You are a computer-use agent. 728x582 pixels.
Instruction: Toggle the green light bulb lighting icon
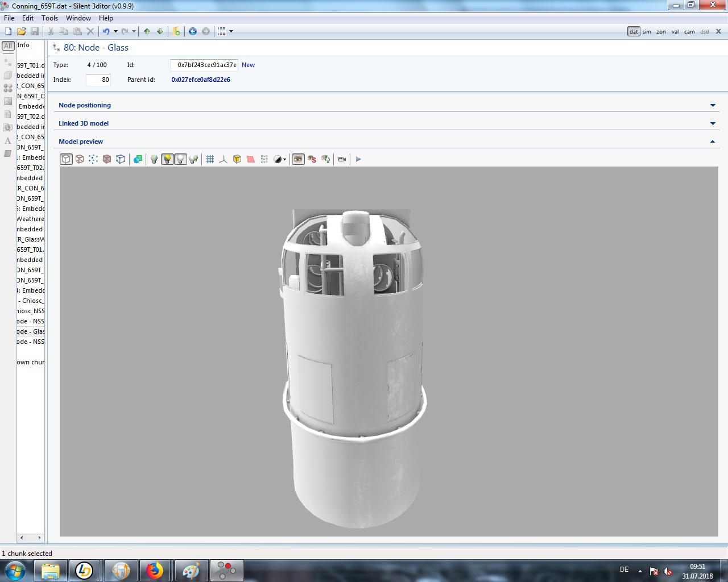pyautogui.click(x=154, y=159)
